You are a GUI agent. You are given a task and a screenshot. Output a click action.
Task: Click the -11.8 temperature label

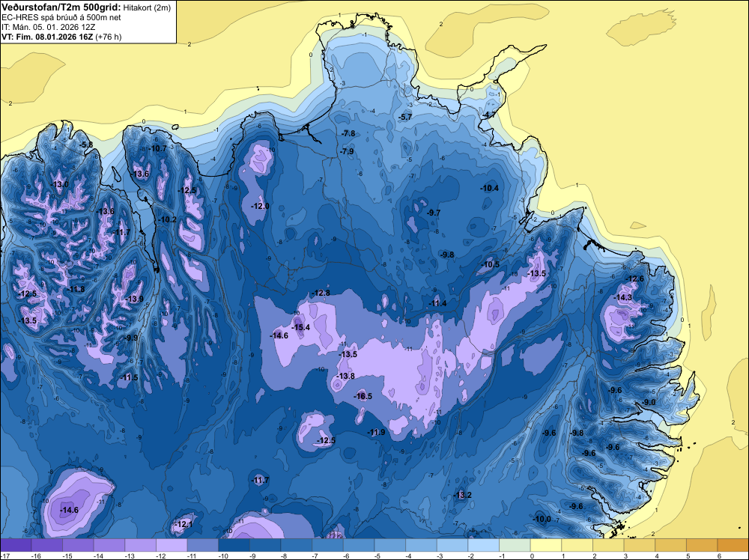(x=76, y=289)
